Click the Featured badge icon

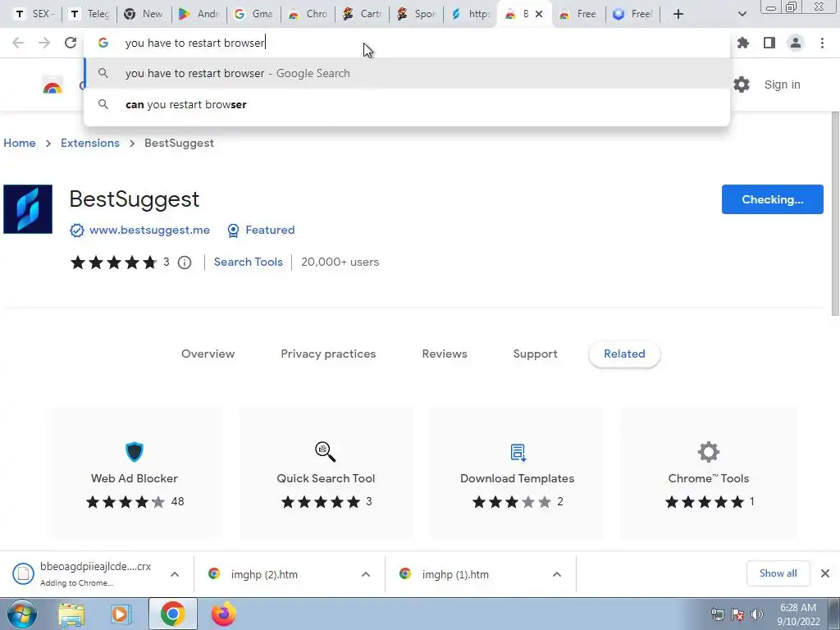click(233, 231)
